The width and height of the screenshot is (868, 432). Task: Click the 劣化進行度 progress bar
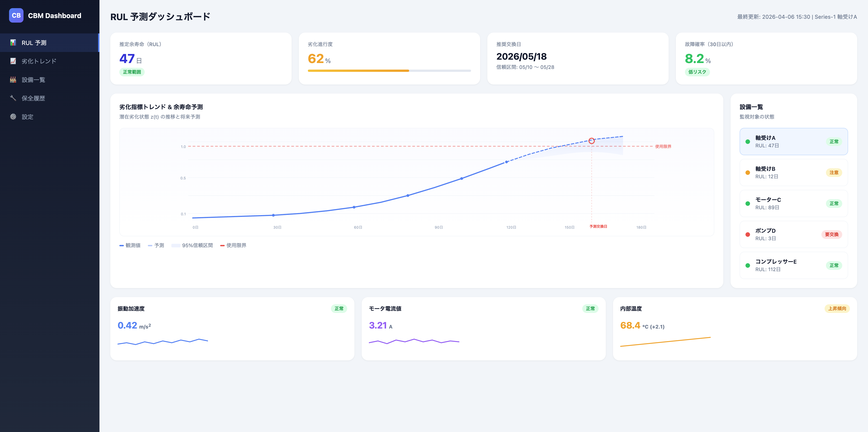point(389,71)
